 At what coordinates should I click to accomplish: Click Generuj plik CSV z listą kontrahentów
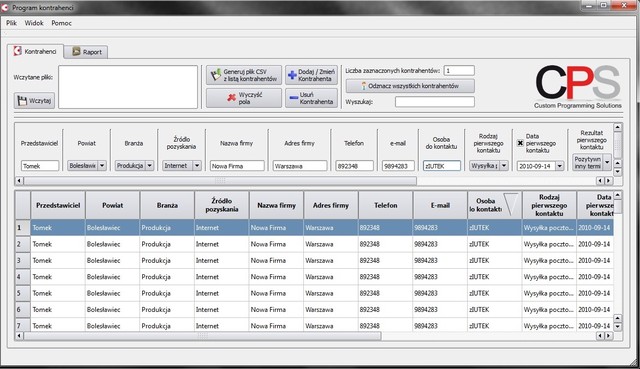pos(244,75)
